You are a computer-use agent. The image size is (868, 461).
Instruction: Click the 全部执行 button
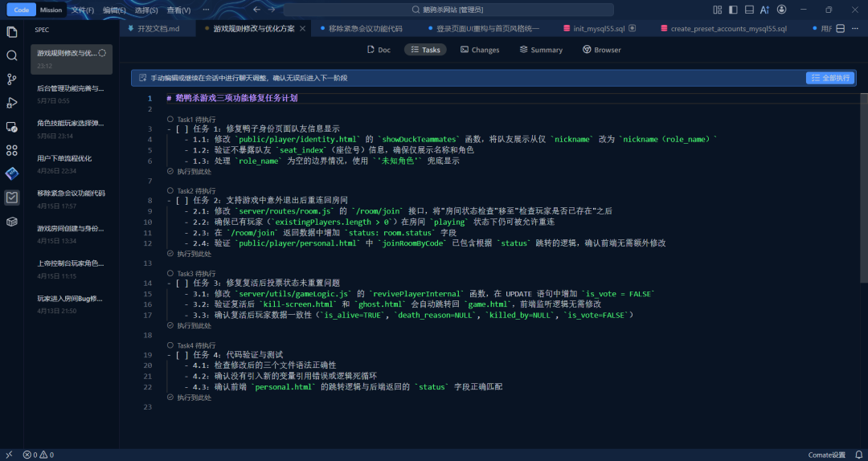pos(829,78)
